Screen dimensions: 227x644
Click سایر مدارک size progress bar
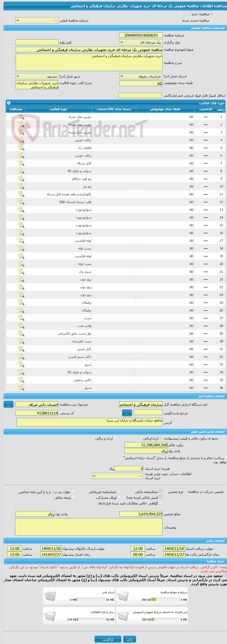coord(91,619)
